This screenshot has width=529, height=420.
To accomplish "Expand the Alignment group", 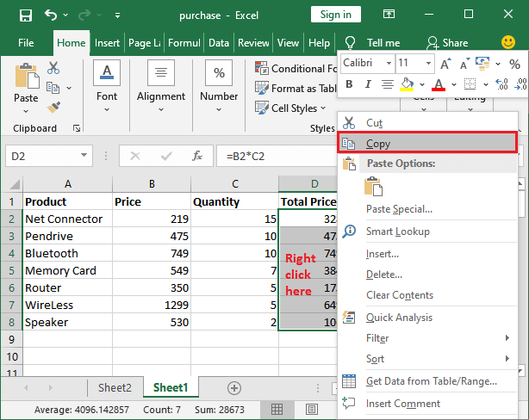I will [161, 86].
